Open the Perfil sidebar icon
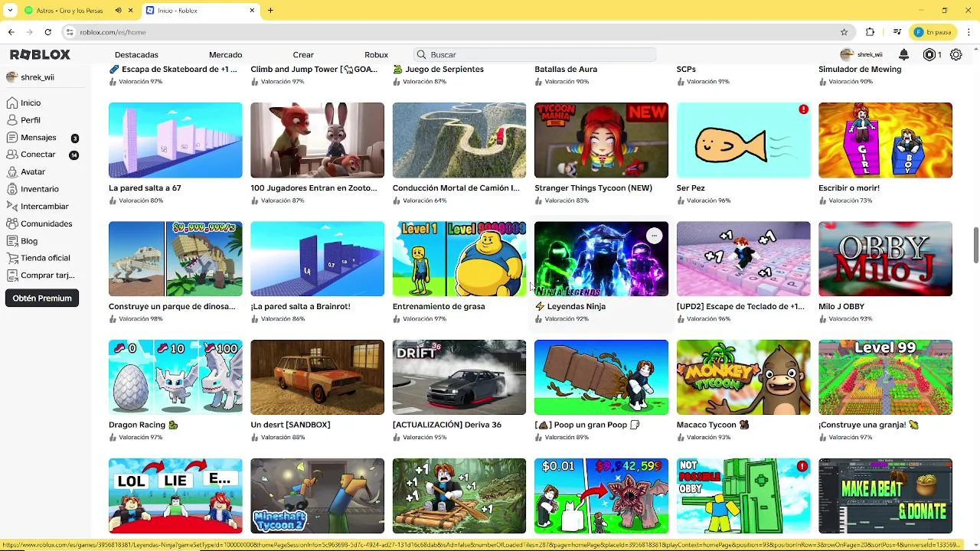 (12, 120)
